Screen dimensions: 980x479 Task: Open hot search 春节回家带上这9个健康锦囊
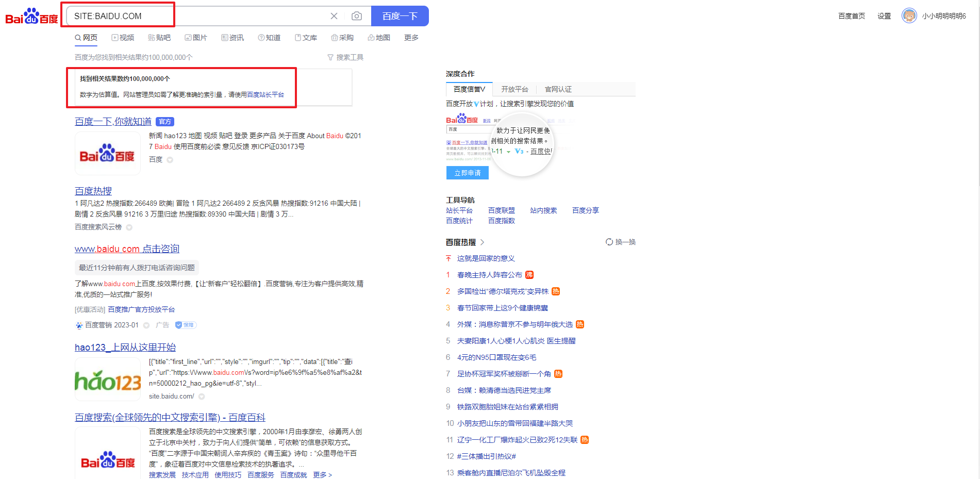(x=503, y=308)
